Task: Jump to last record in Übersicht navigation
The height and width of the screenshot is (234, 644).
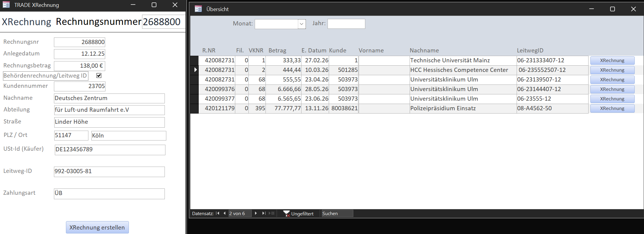Action: point(264,213)
